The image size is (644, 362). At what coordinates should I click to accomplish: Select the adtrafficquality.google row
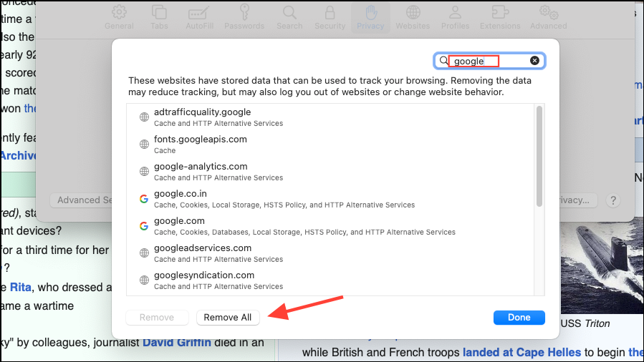click(x=330, y=117)
